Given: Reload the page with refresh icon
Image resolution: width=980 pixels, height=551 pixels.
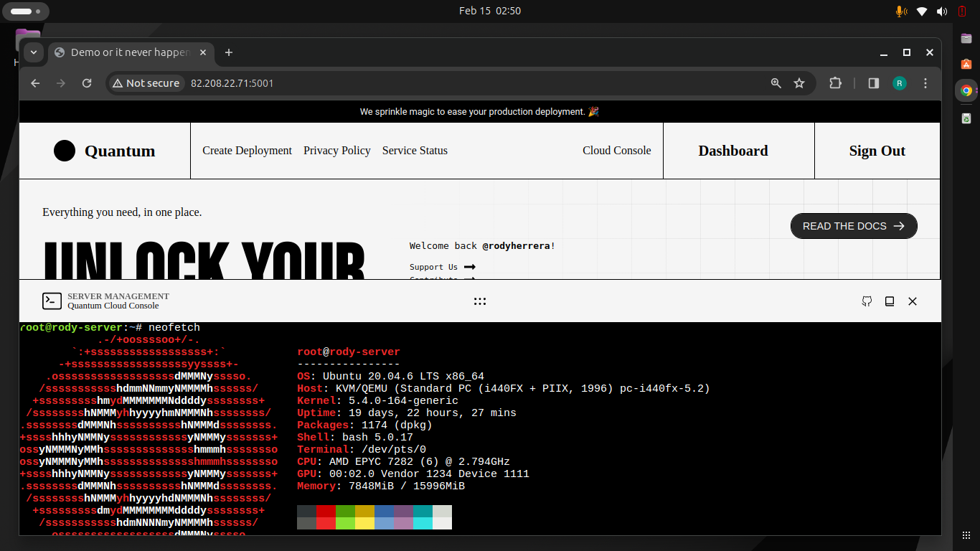Looking at the screenshot, I should (x=87, y=83).
